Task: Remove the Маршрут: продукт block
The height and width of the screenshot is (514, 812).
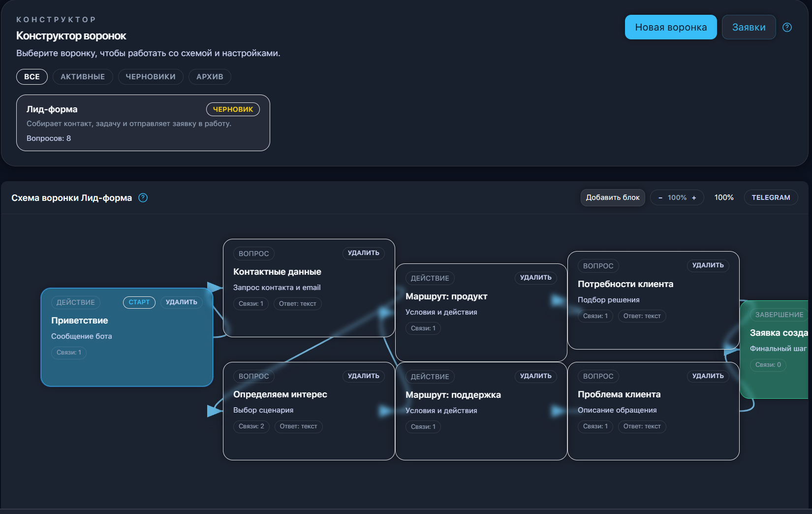Action: coord(535,278)
